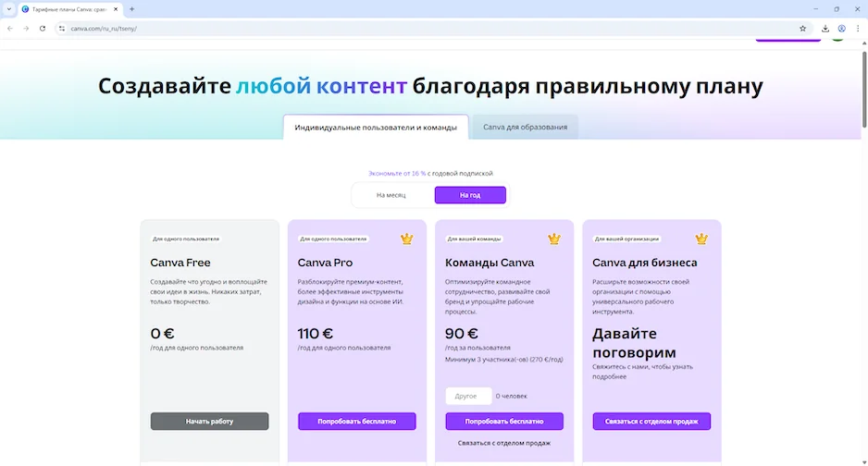Click the Canva Pro heading
The image size is (868, 466).
(325, 263)
